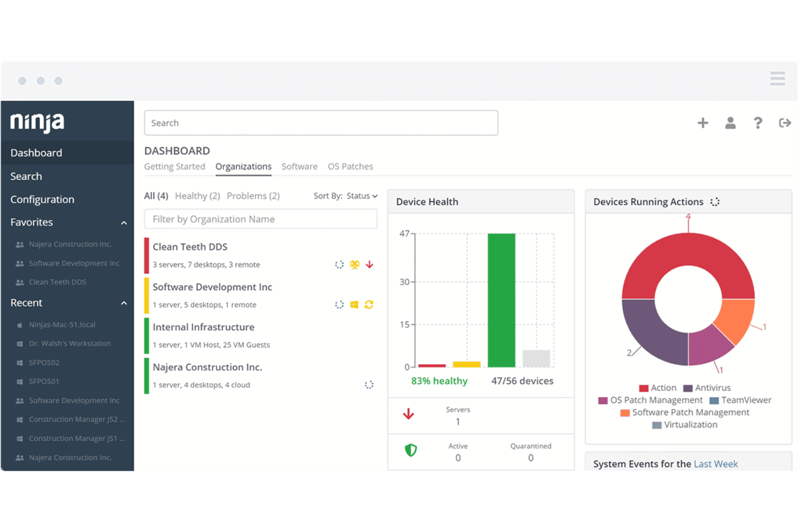Screen dimensions: 798x532
Task: Open Configuration in the sidebar
Action: (x=42, y=199)
